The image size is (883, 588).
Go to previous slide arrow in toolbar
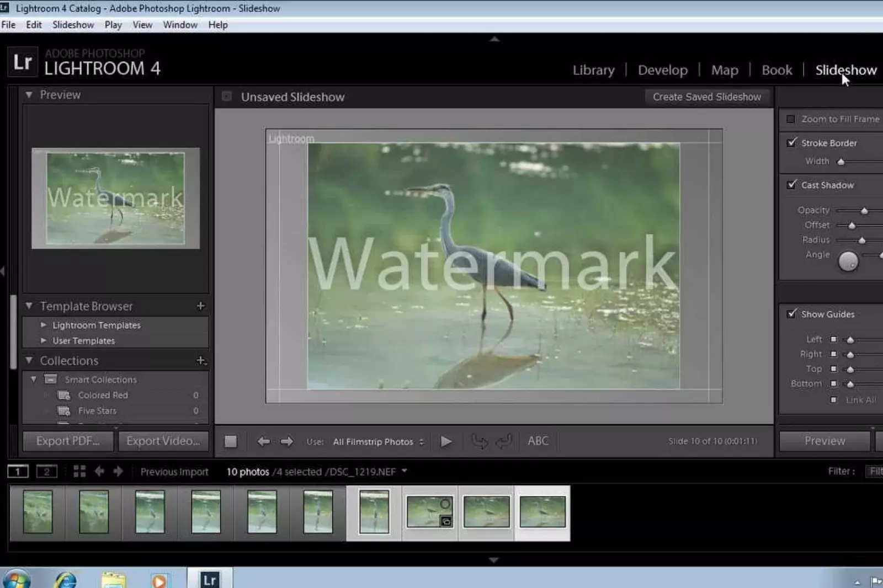264,441
